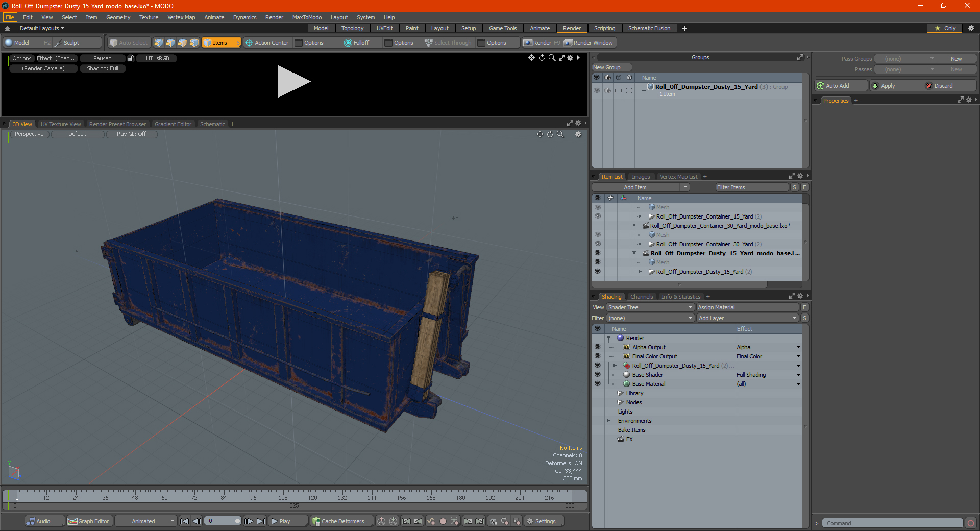Switch to Channels tab
Image resolution: width=980 pixels, height=531 pixels.
point(642,297)
